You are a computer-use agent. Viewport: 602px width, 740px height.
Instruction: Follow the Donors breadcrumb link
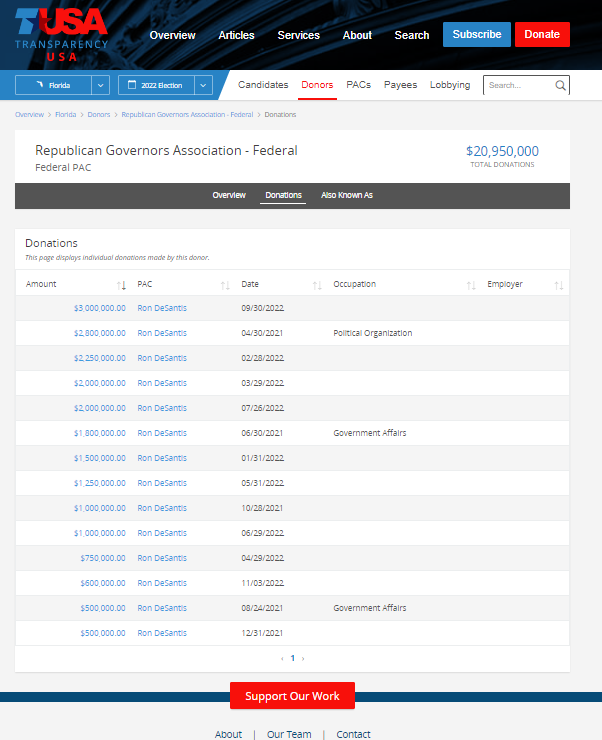(99, 115)
